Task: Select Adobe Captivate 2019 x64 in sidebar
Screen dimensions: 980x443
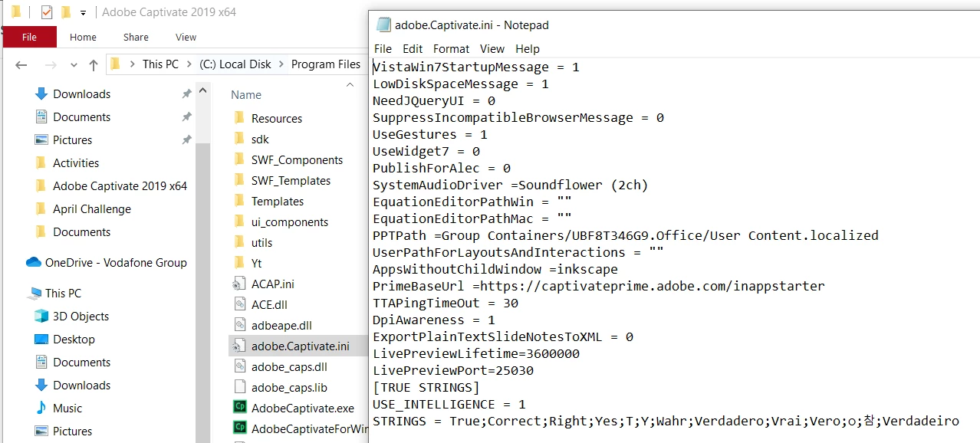Action: pos(120,186)
